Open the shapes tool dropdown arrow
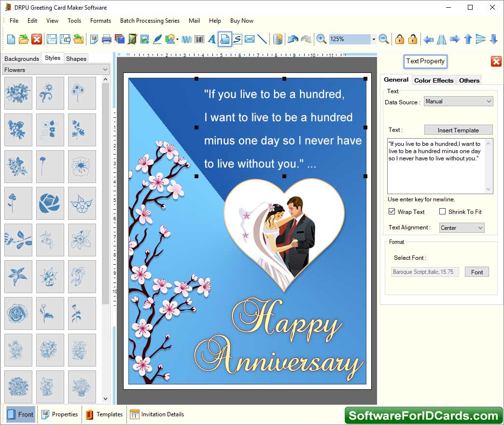Image resolution: width=504 pixels, height=425 pixels. pyautogui.click(x=178, y=39)
